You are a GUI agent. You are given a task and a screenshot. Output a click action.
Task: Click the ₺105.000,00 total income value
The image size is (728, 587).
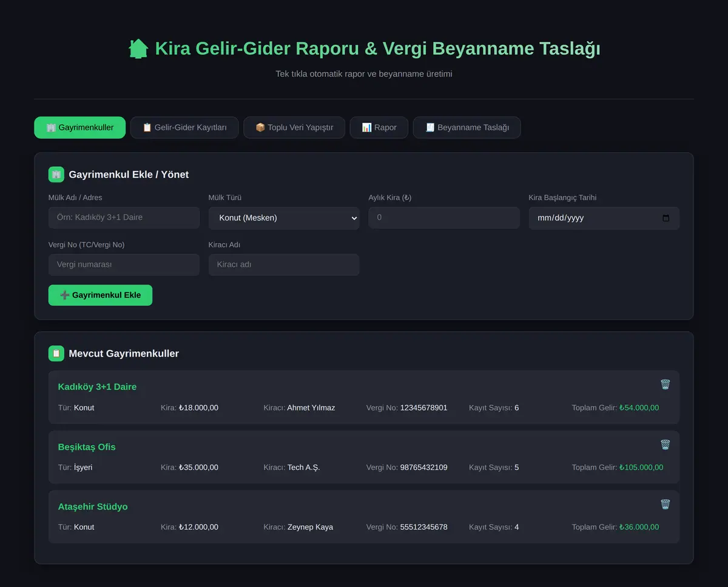click(x=641, y=468)
